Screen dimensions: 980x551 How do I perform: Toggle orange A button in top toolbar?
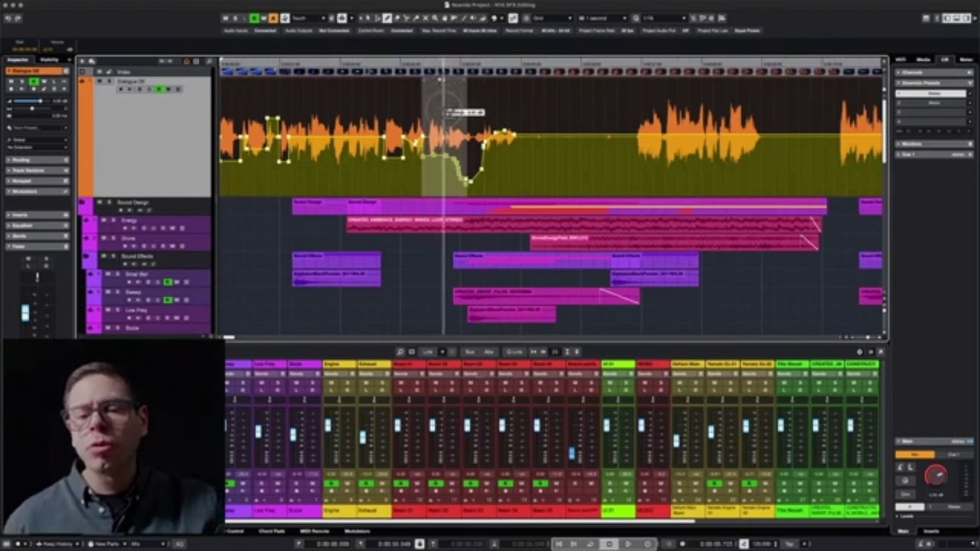(273, 18)
